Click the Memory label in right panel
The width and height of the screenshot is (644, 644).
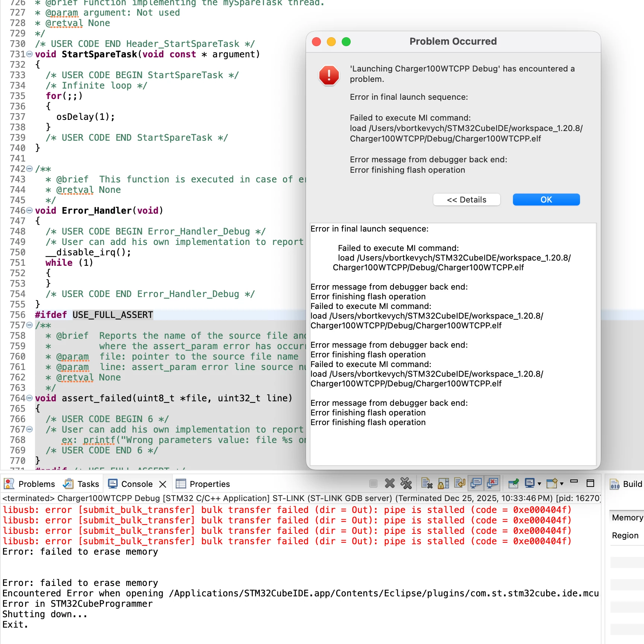[627, 517]
